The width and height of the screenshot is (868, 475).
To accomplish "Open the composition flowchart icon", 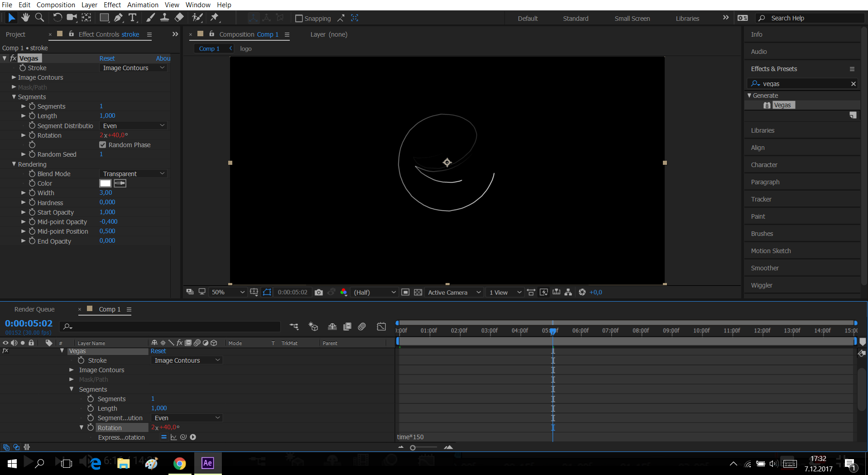I will click(x=568, y=293).
